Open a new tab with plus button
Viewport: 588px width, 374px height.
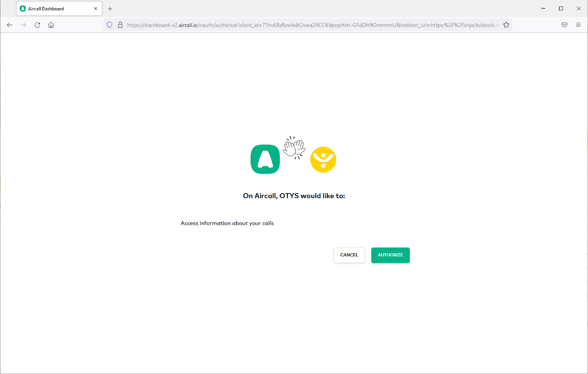(x=110, y=9)
